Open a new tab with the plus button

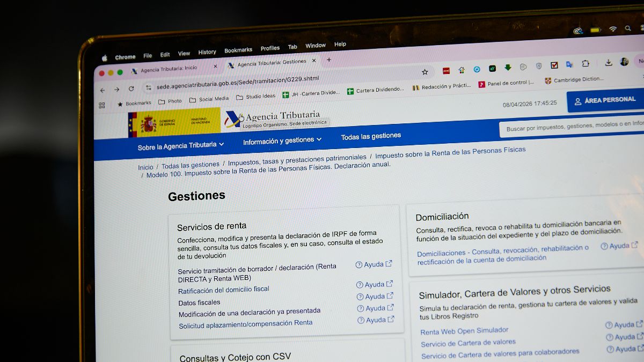[329, 60]
